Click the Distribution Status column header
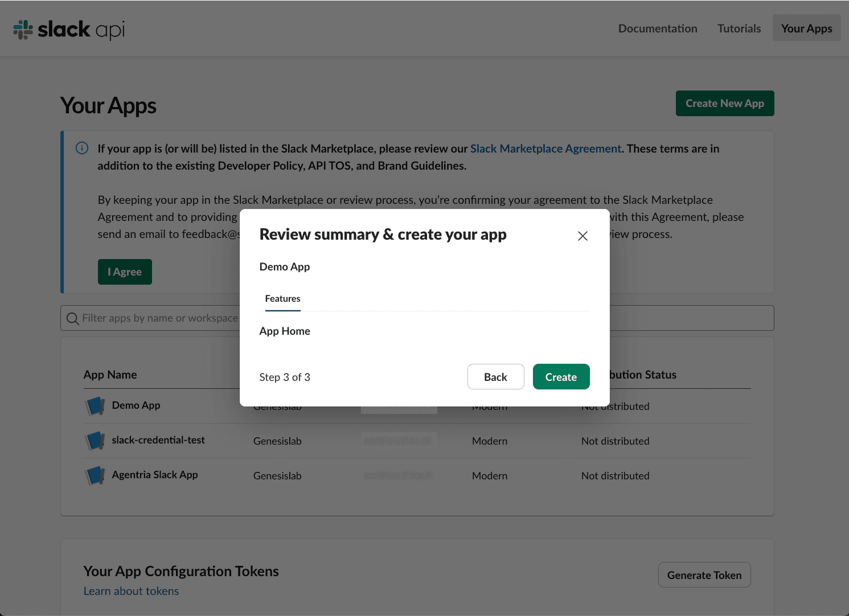The width and height of the screenshot is (849, 616). (643, 375)
